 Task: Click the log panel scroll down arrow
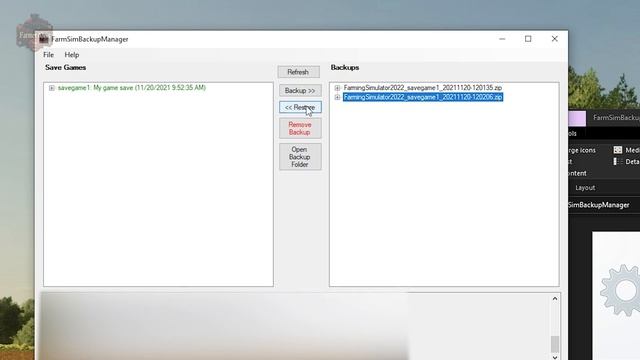click(x=555, y=357)
